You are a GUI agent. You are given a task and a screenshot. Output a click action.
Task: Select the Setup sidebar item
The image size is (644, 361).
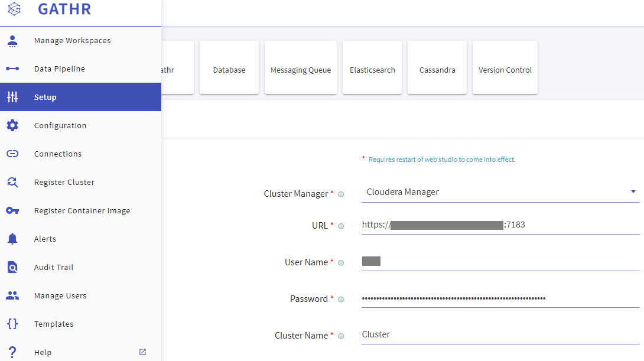(x=80, y=97)
